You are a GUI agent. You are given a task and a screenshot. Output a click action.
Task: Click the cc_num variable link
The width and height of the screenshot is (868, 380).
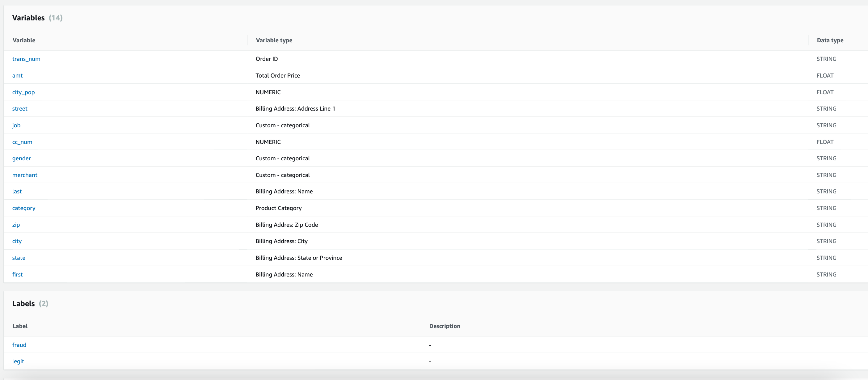(x=22, y=142)
